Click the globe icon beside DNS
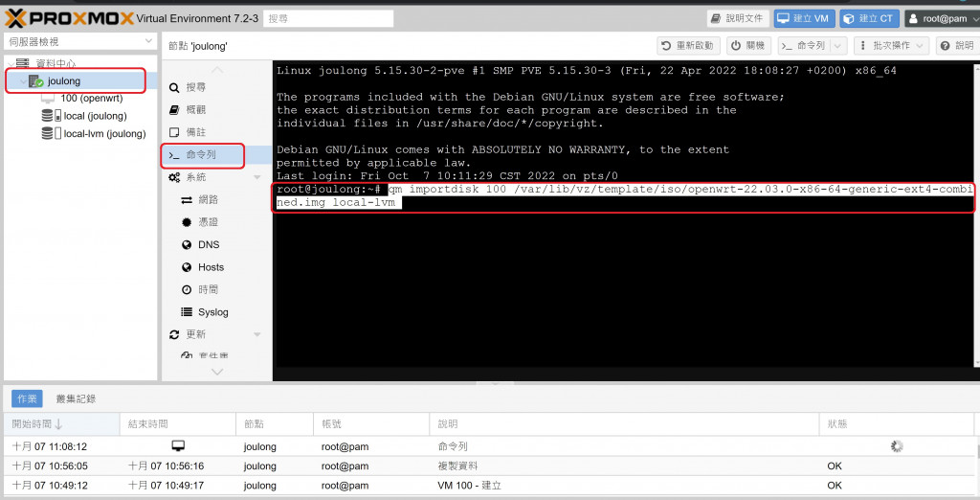This screenshot has width=980, height=500. click(187, 244)
